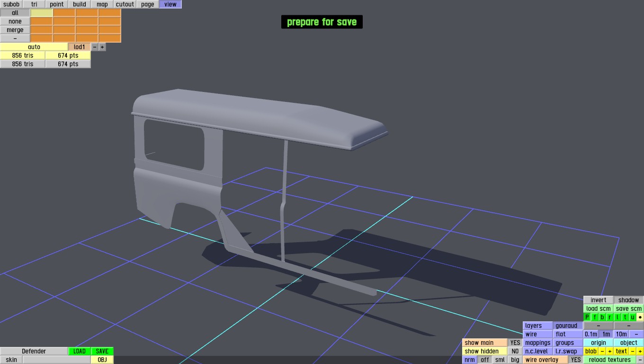Select the l view preset
644x364 pixels.
(617, 317)
